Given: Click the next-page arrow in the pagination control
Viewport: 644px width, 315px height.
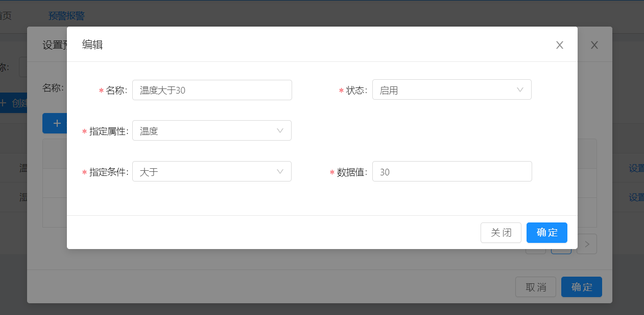Looking at the screenshot, I should coord(586,244).
